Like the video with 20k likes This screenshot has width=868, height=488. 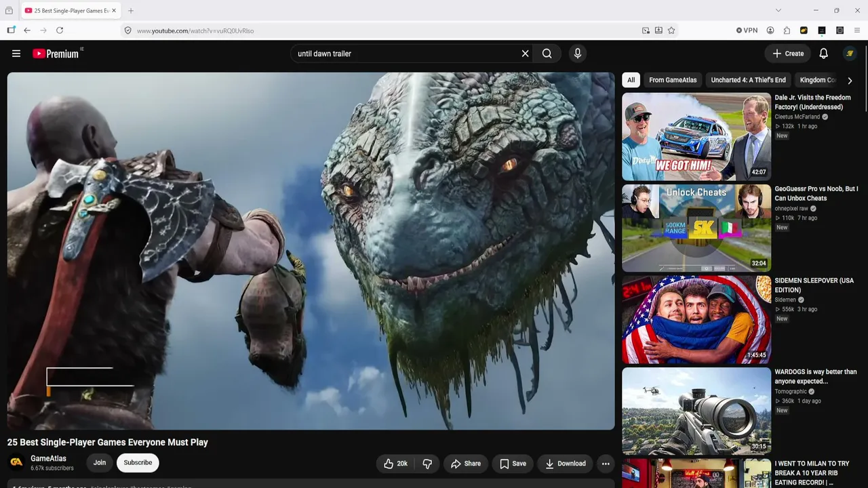coord(395,464)
